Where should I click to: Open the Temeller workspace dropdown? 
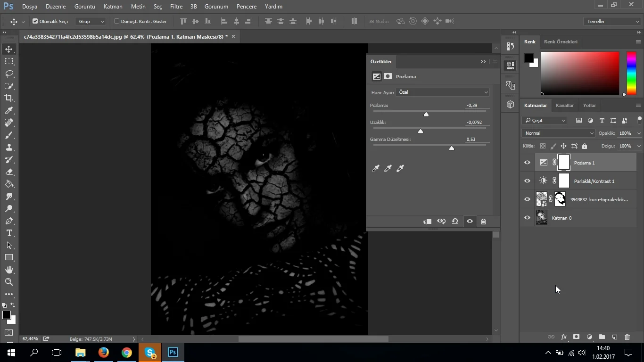pyautogui.click(x=611, y=22)
